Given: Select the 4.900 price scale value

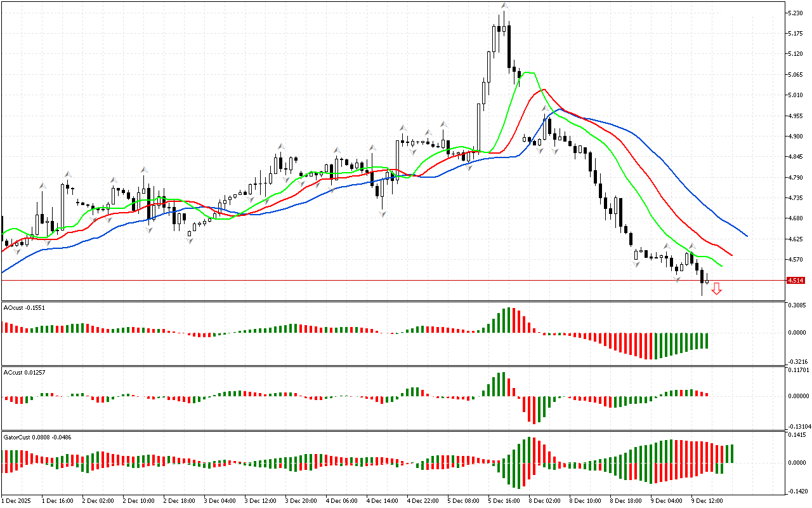Looking at the screenshot, I should pos(797,136).
